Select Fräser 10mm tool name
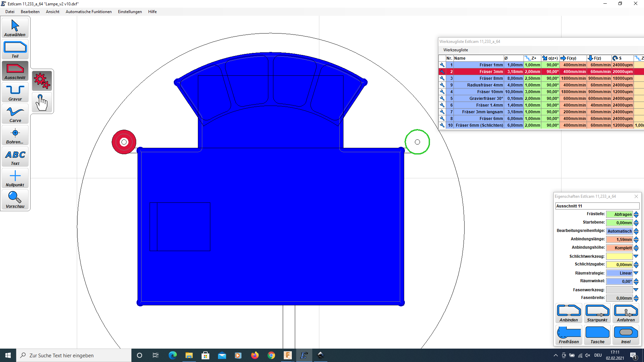The height and width of the screenshot is (362, 644). pyautogui.click(x=479, y=92)
